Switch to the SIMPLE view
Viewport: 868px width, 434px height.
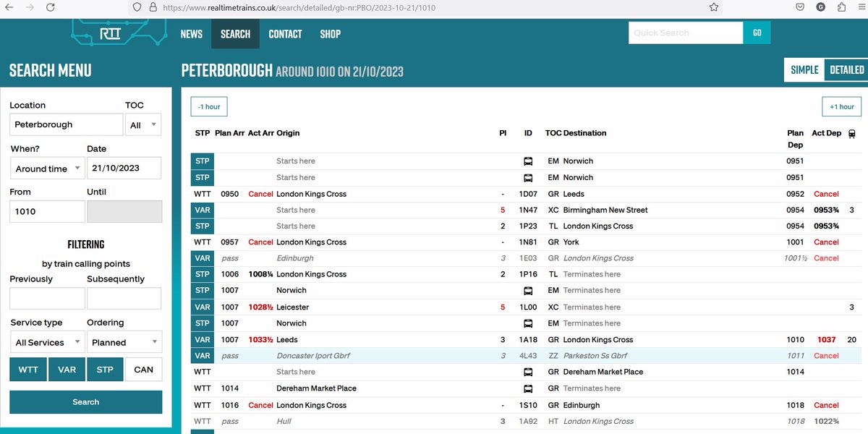pos(804,70)
